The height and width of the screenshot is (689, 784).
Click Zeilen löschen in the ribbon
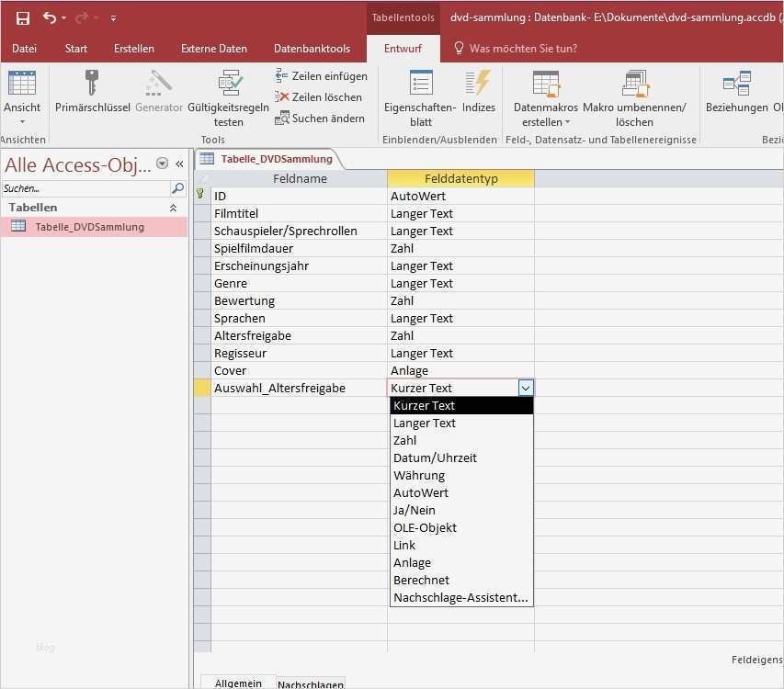pyautogui.click(x=319, y=97)
